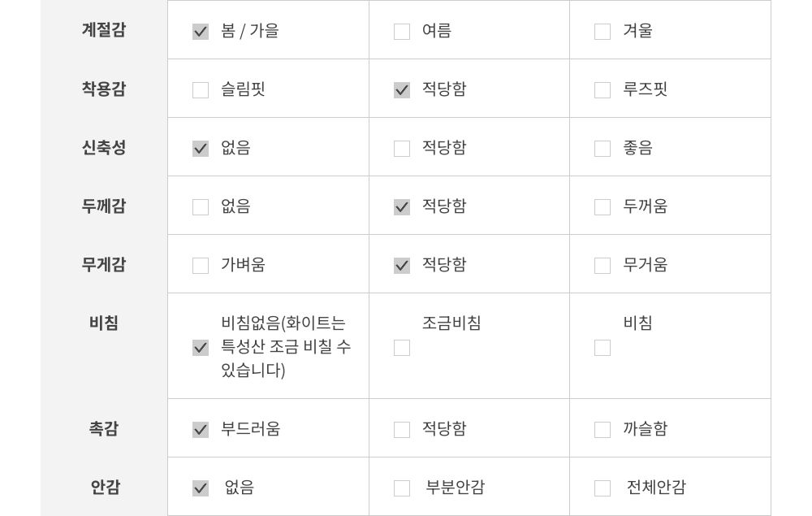Check the 무거움 checkbox

(603, 266)
